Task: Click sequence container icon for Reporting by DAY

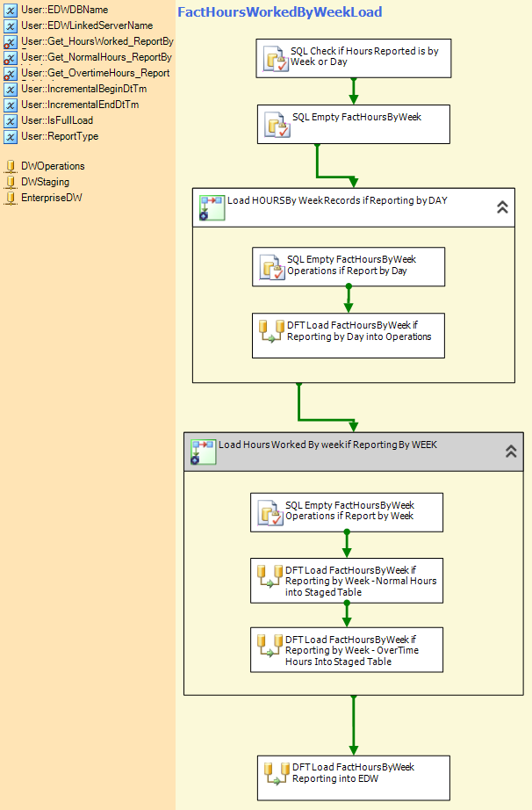Action: point(212,207)
